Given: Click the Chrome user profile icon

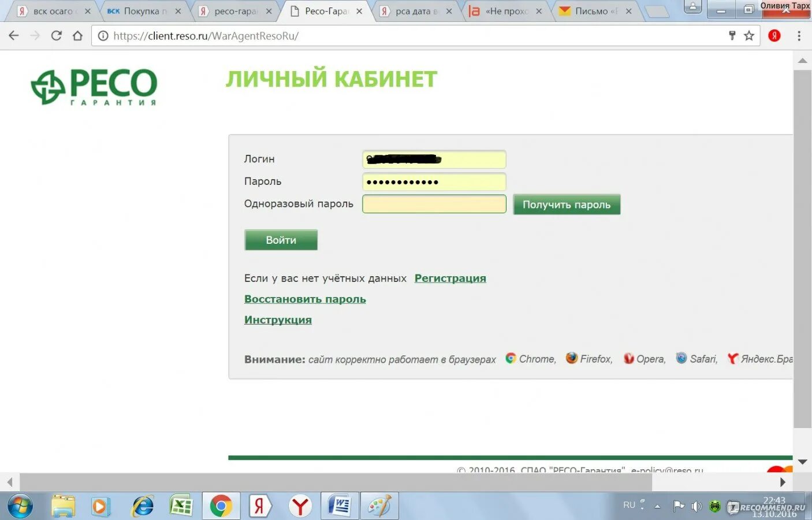Looking at the screenshot, I should (692, 8).
